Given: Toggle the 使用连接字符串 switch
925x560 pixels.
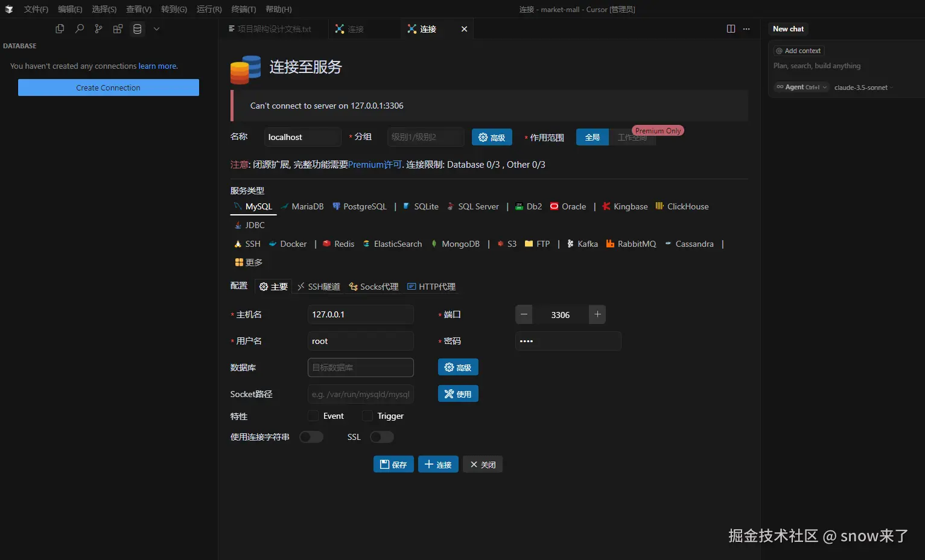Looking at the screenshot, I should (x=311, y=437).
